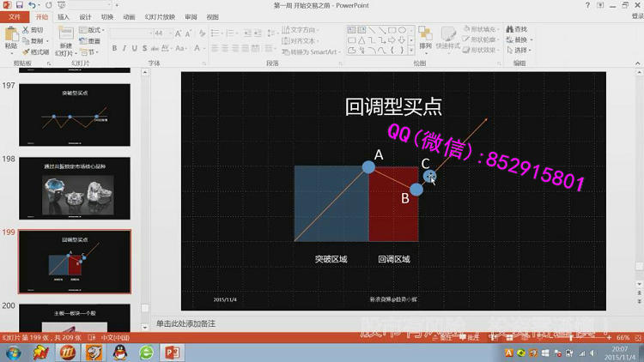This screenshot has height=362, width=644.
Task: Click the Find (查找) button
Action: pyautogui.click(x=517, y=30)
